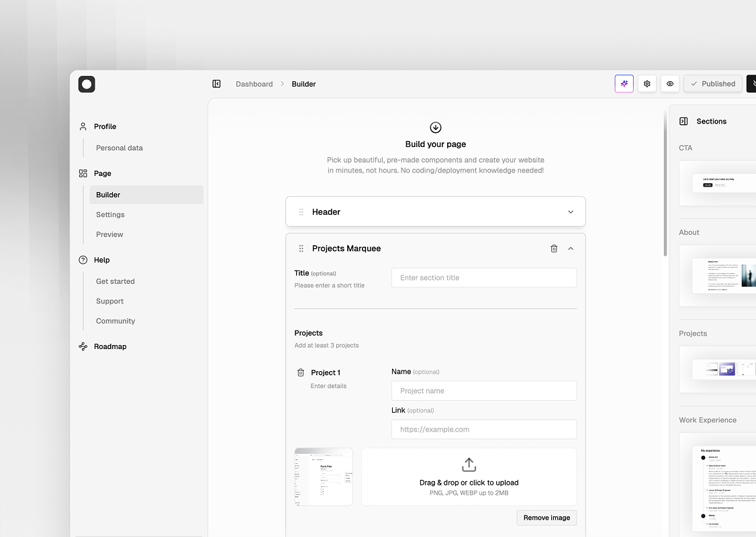Grab the Header section drag handle
Viewport: 756px width, 537px height.
301,212
